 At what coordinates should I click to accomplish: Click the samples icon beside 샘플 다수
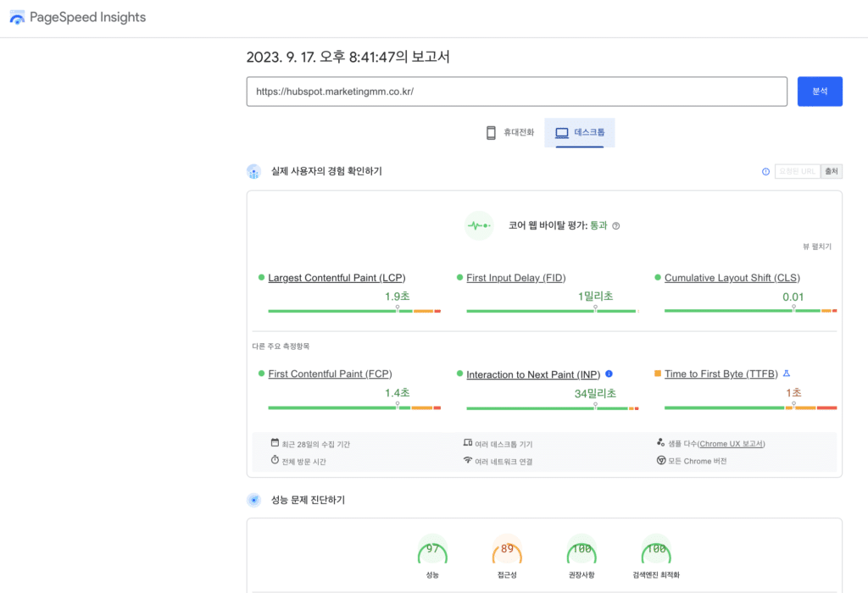coord(660,442)
